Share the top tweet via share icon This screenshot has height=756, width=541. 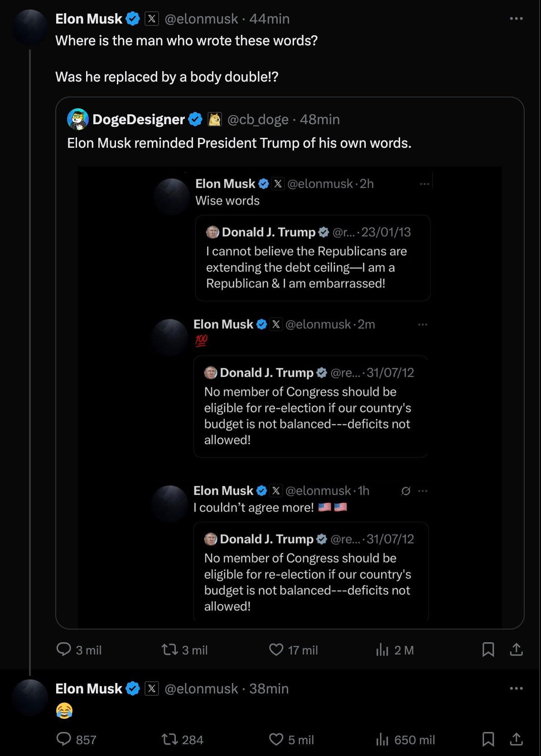(x=516, y=649)
